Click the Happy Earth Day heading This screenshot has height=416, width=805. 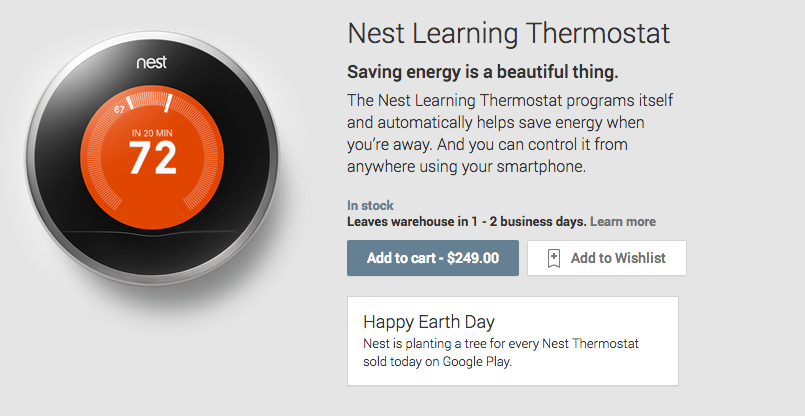429,322
